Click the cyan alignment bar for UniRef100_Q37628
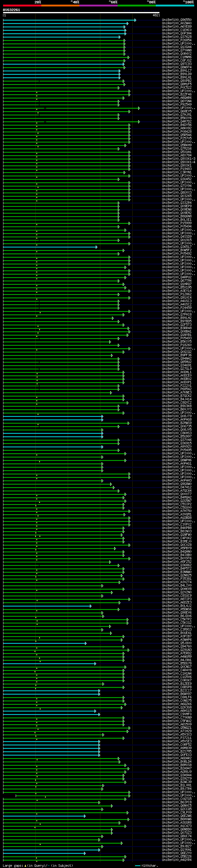197x868 pixels. tap(61, 37)
